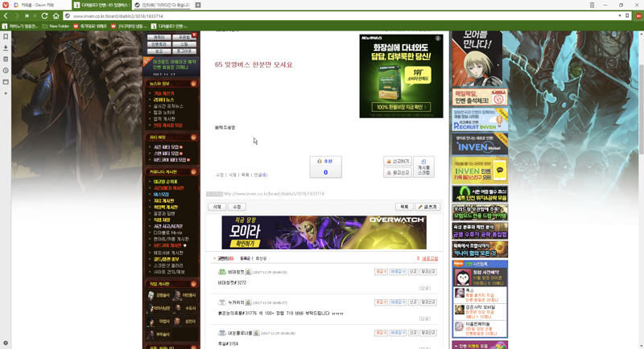Open the 디아블로3 인벤 bookmark in the bar
The height and width of the screenshot is (349, 644).
click(x=169, y=27)
